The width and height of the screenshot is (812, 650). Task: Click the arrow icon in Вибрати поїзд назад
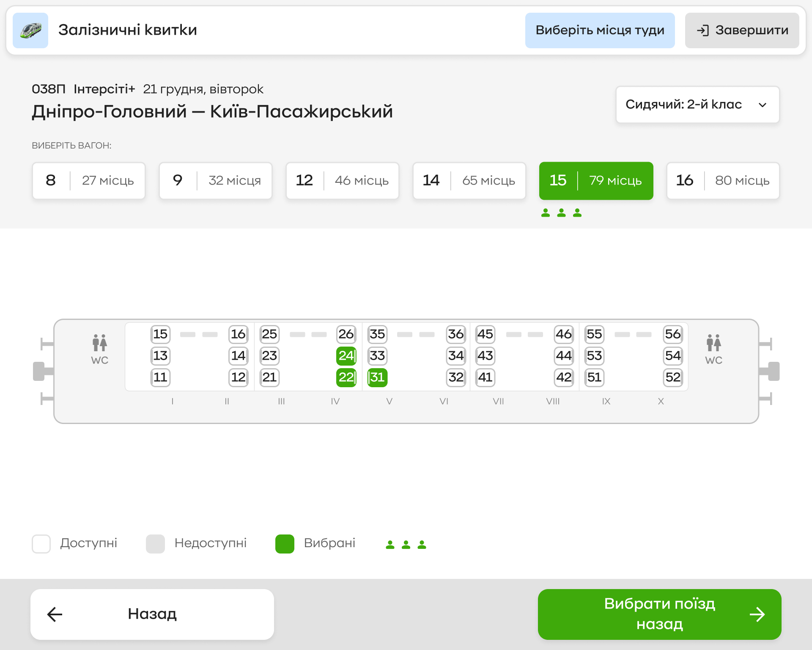coord(757,614)
